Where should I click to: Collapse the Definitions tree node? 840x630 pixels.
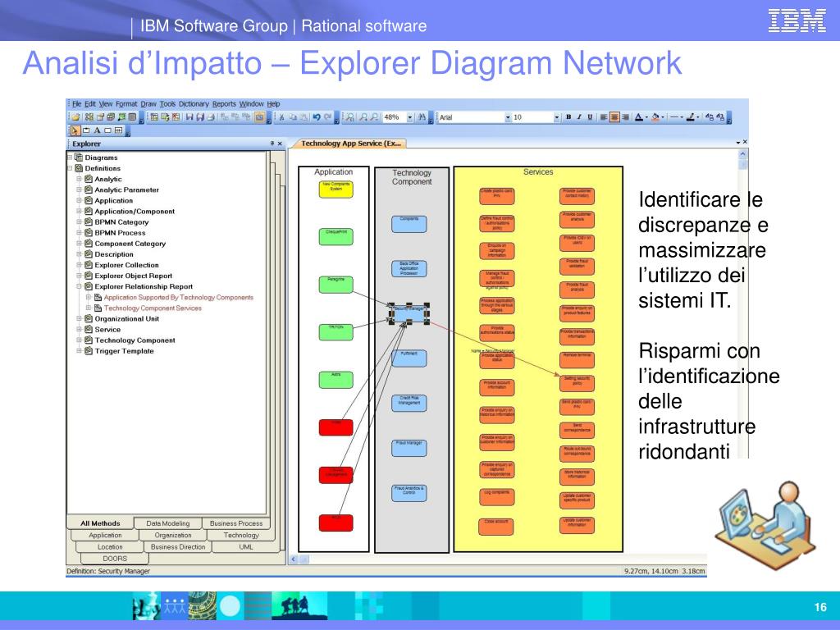(x=70, y=168)
